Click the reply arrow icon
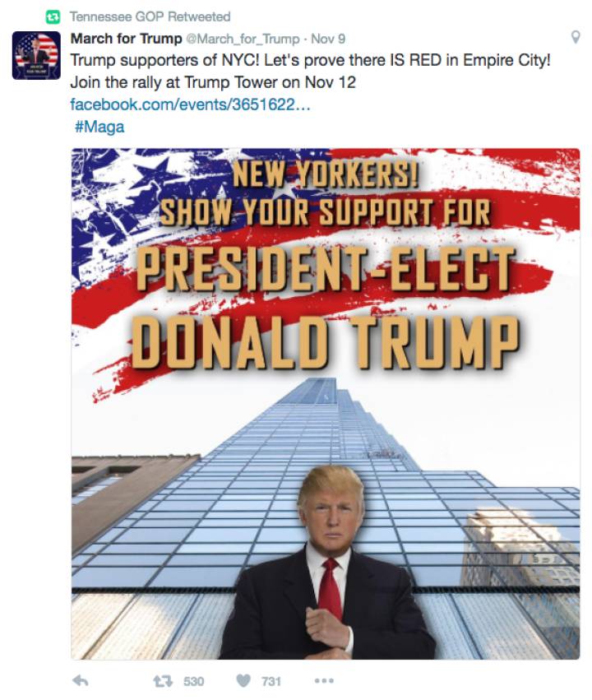 pyautogui.click(x=81, y=681)
